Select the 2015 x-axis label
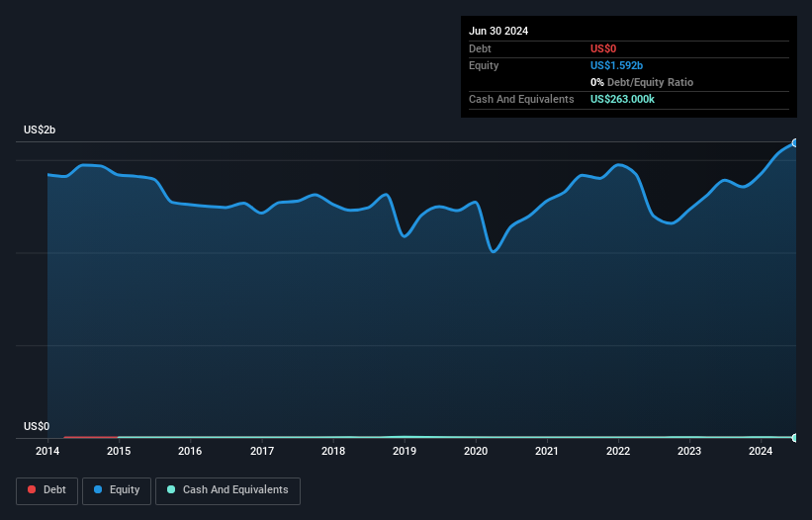This screenshot has width=812, height=520. (x=119, y=451)
